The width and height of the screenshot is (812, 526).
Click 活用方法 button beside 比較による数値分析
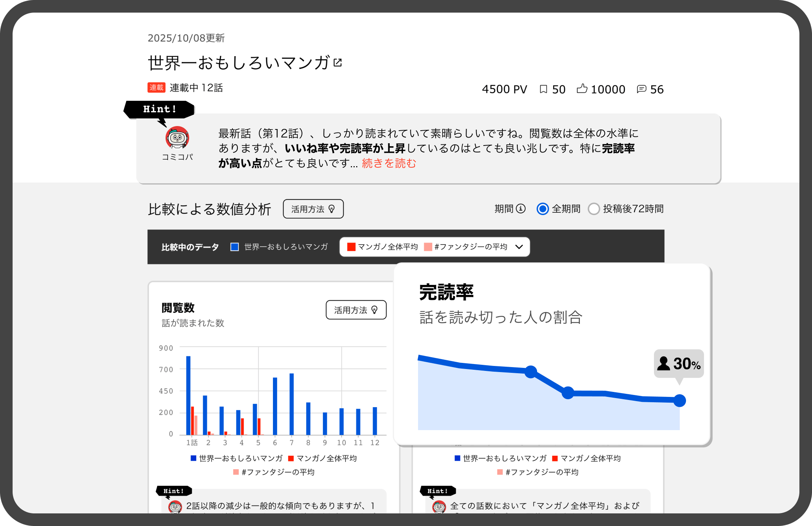pos(313,209)
